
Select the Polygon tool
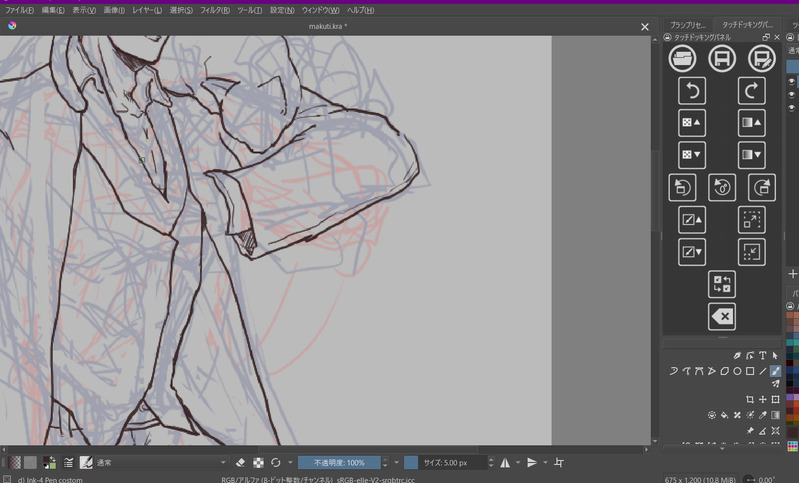(725, 371)
